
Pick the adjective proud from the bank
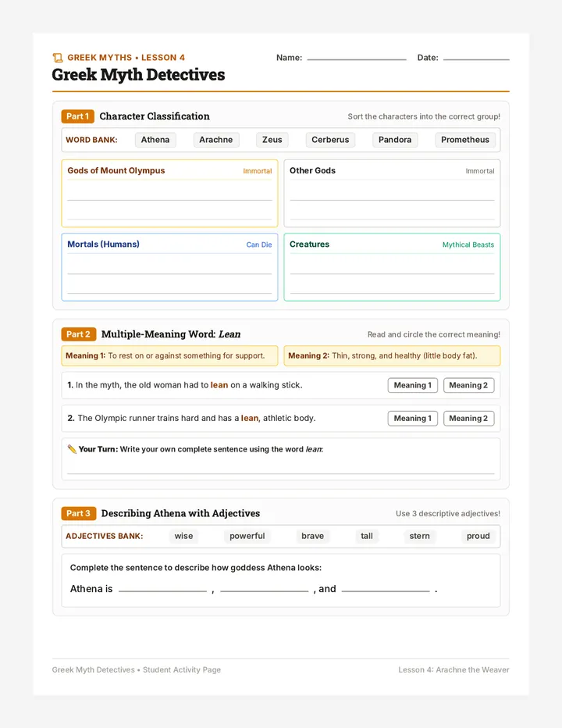click(478, 536)
